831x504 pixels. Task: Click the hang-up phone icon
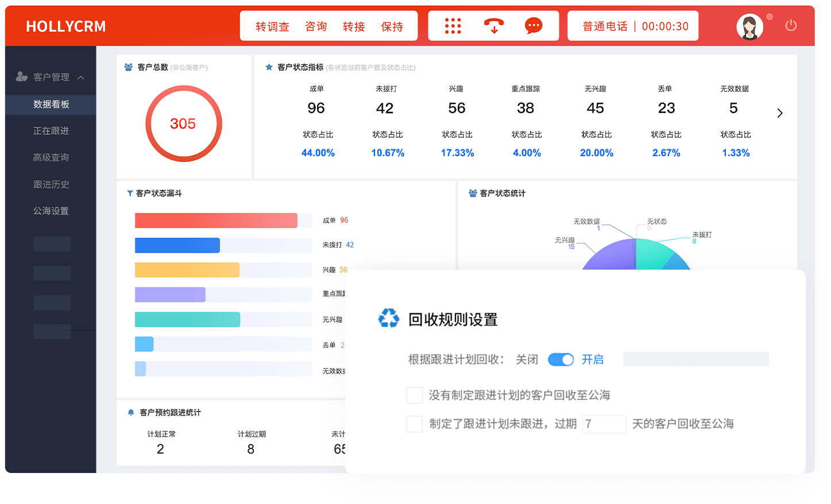coord(493,25)
